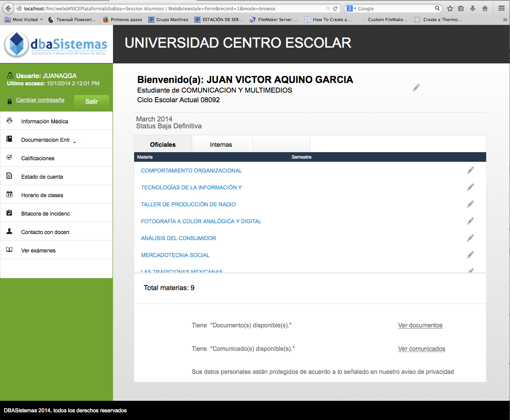Click the Cambiar contraseña link
This screenshot has width=510, height=420.
coord(40,100)
